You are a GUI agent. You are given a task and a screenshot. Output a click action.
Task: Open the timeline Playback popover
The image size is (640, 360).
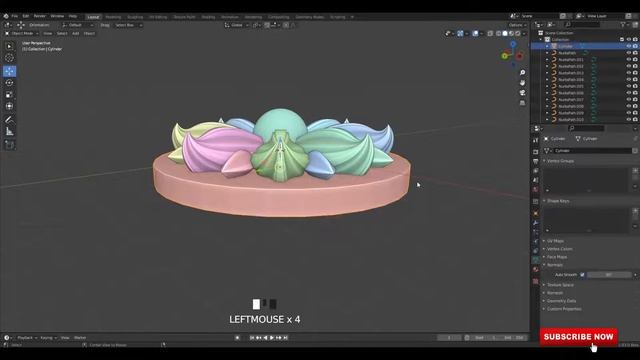click(27, 338)
